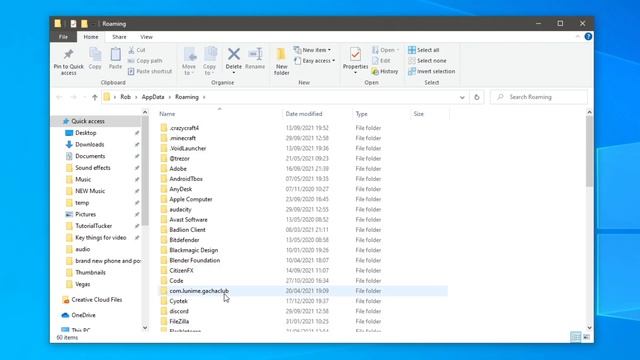This screenshot has width=640, height=360.
Task: Click the Rename ribbon icon
Action: (255, 54)
